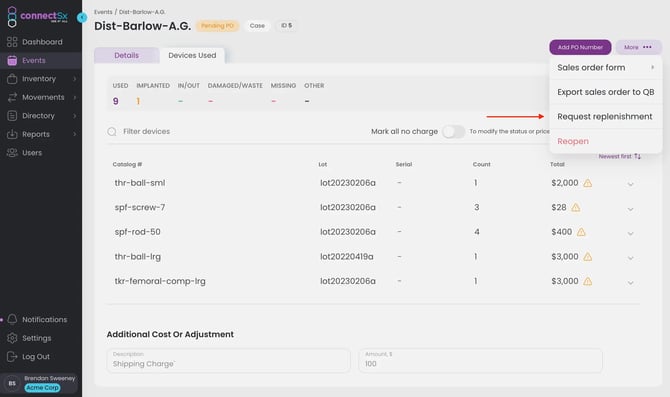This screenshot has height=397, width=670.
Task: Click lot20220419a lot cell
Action: point(347,257)
